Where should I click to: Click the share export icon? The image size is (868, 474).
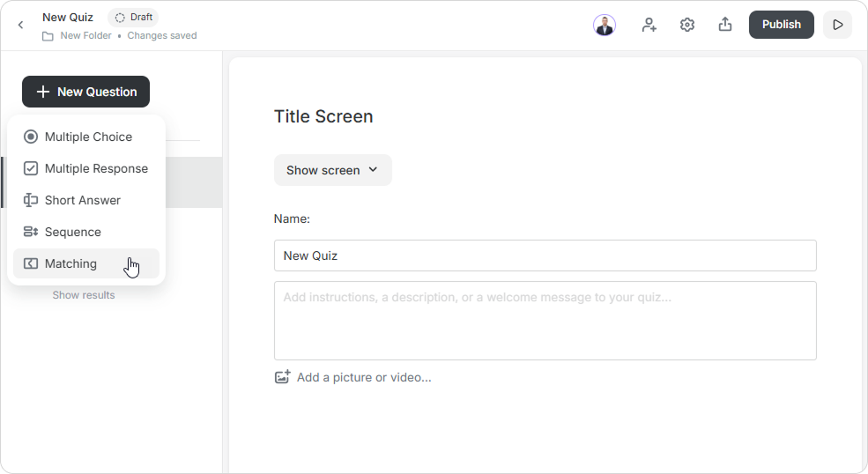[x=725, y=25]
